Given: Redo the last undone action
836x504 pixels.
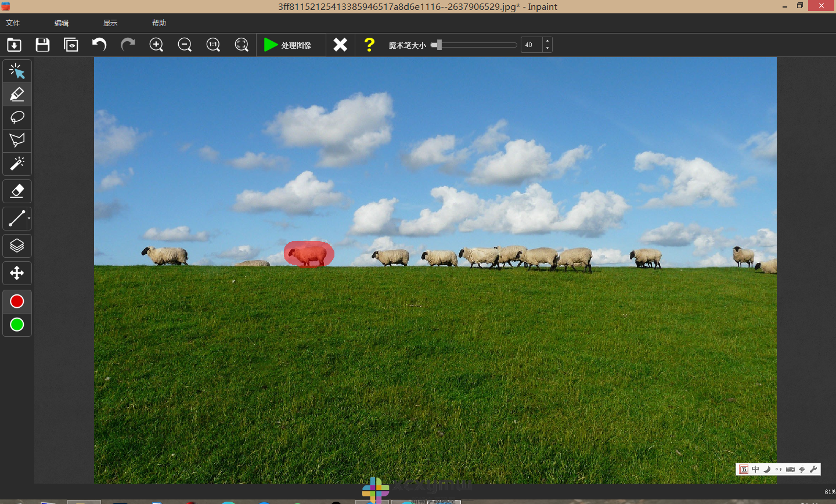Looking at the screenshot, I should 128,45.
